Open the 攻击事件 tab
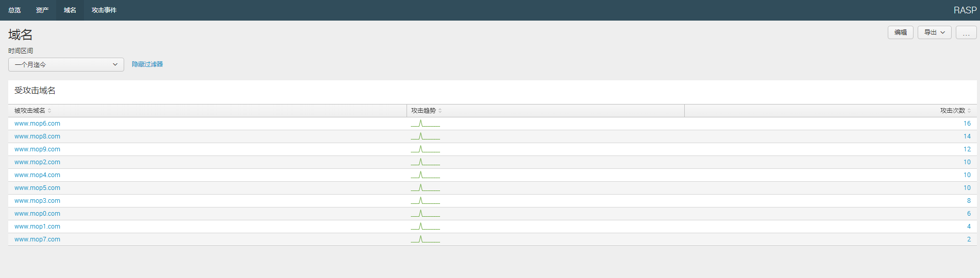980x278 pixels. [104, 10]
